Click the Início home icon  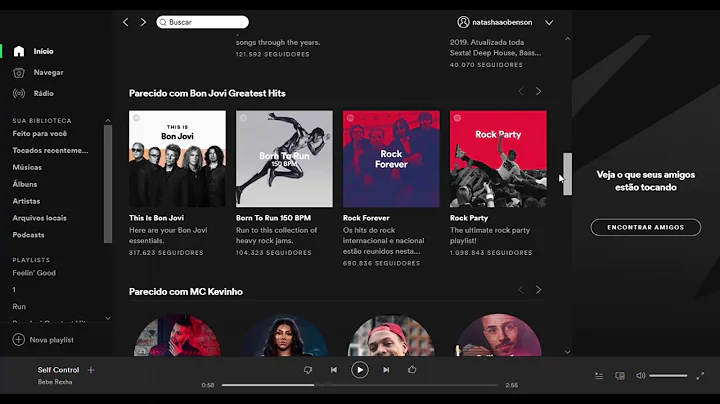tap(19, 51)
